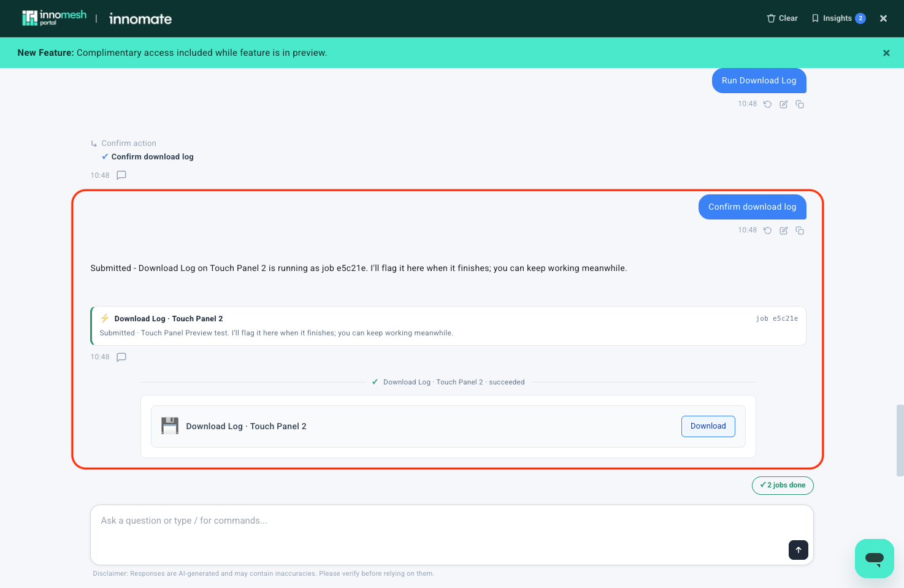Open the floating chat widget button
This screenshot has width=904, height=588.
[x=875, y=559]
